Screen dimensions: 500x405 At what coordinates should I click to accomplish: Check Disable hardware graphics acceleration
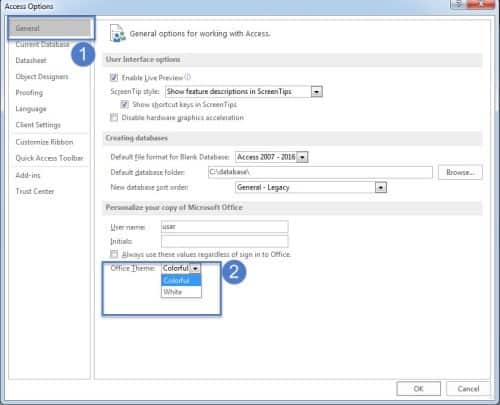coord(114,117)
